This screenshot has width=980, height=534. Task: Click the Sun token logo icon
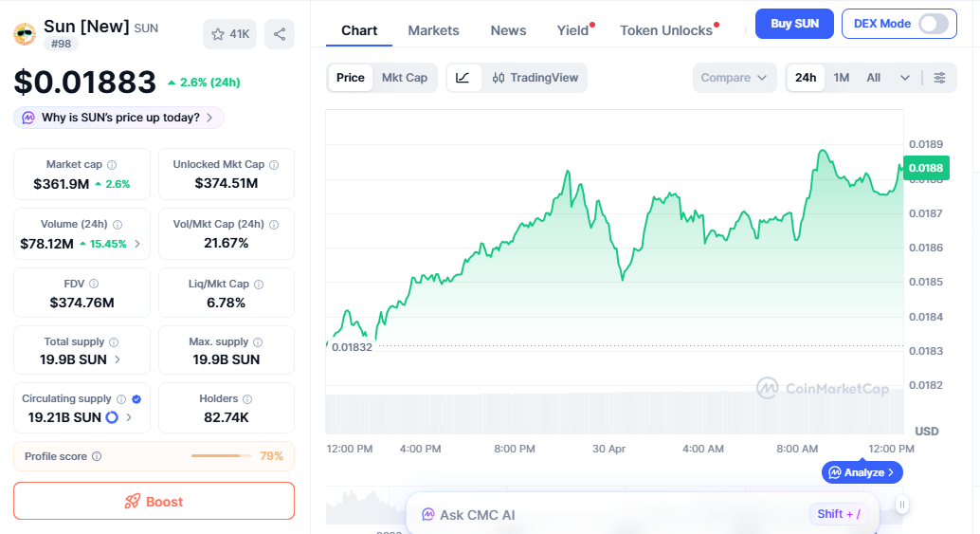click(25, 34)
